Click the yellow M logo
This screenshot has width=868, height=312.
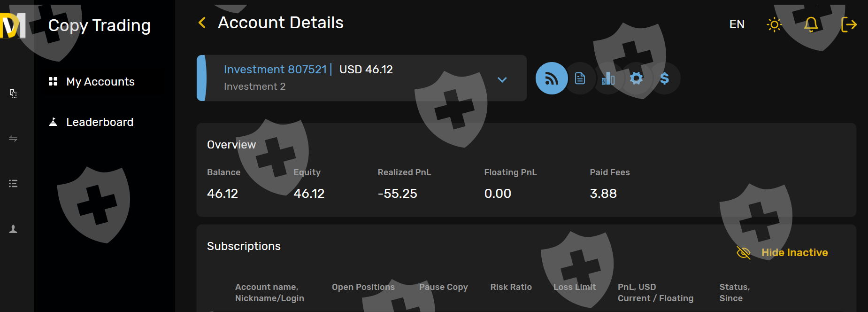point(13,26)
